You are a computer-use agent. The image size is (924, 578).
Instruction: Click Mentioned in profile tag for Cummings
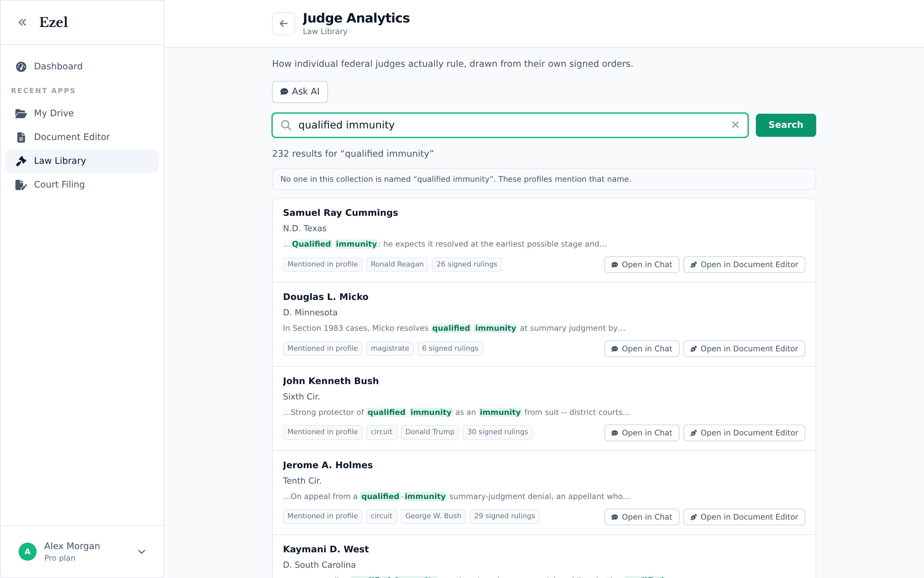pyautogui.click(x=322, y=264)
